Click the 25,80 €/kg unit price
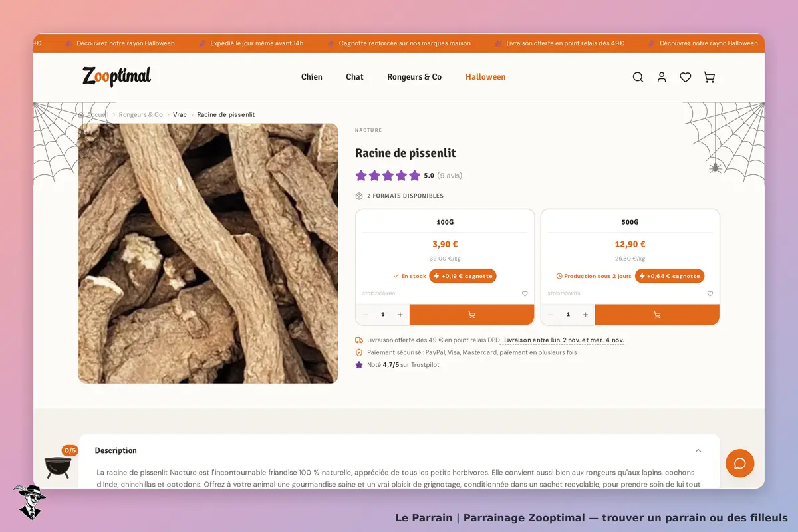This screenshot has height=532, width=798. click(630, 259)
